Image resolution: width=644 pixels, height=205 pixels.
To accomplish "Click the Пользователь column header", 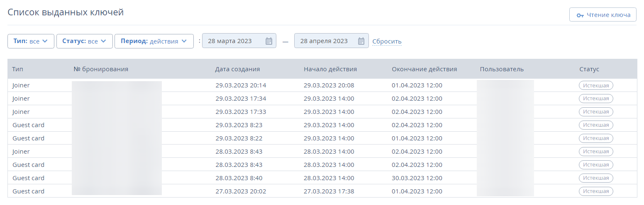I will coord(502,69).
